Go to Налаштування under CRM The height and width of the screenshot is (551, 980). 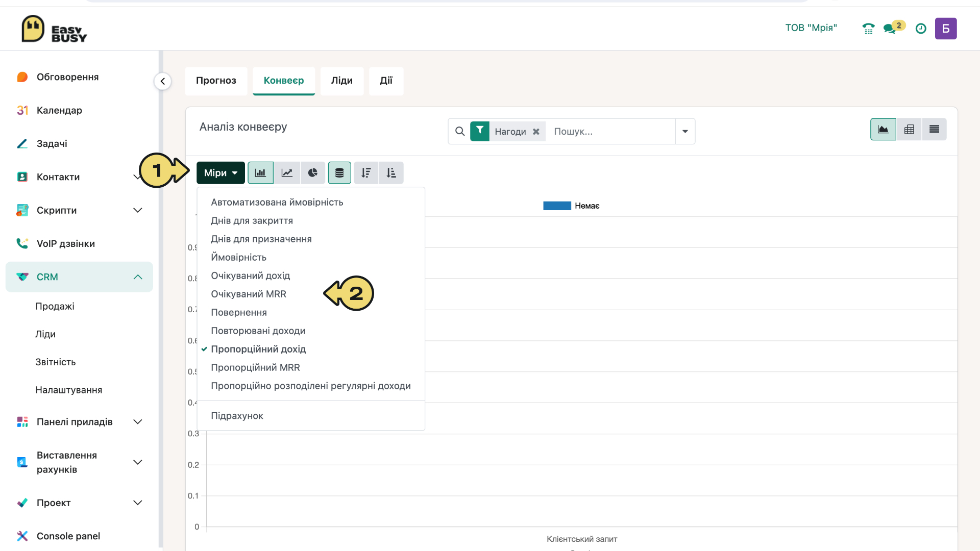pos(69,390)
